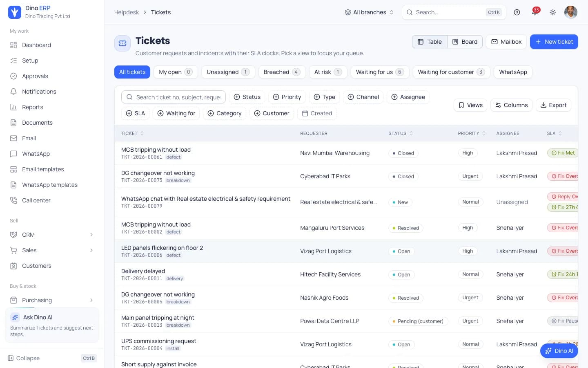
Task: Select the Breached tab
Action: point(282,72)
